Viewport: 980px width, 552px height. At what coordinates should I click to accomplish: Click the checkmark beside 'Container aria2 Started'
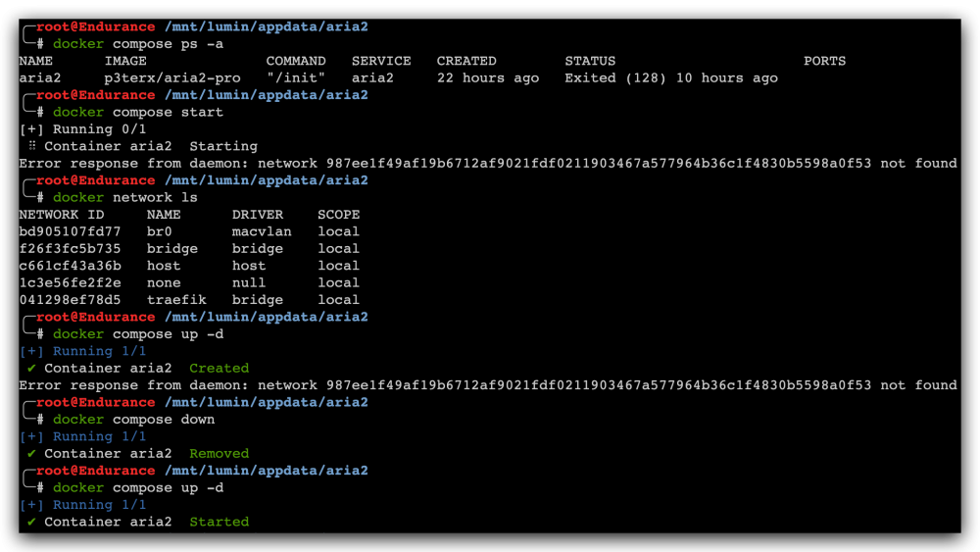click(x=31, y=522)
